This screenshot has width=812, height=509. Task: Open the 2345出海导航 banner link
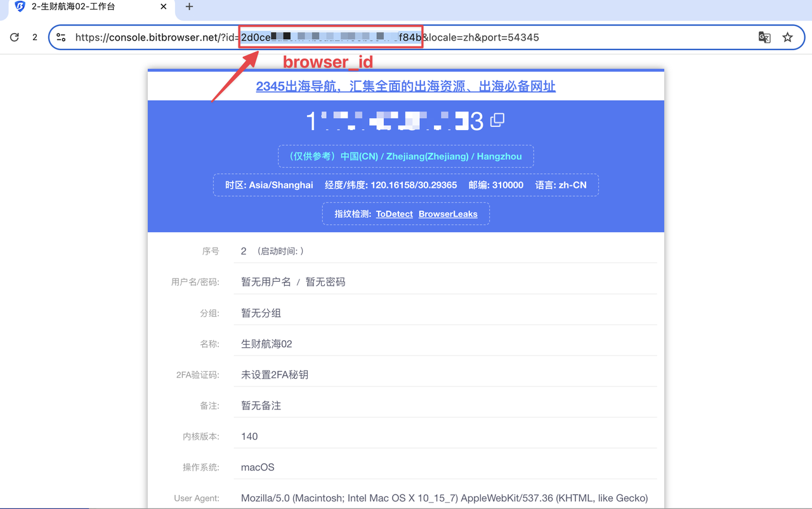406,86
